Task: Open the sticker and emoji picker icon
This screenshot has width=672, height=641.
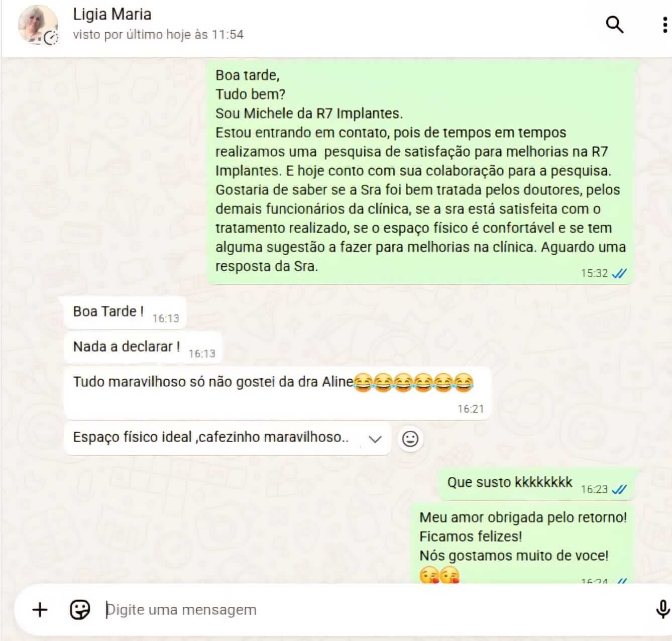Action: [x=80, y=610]
